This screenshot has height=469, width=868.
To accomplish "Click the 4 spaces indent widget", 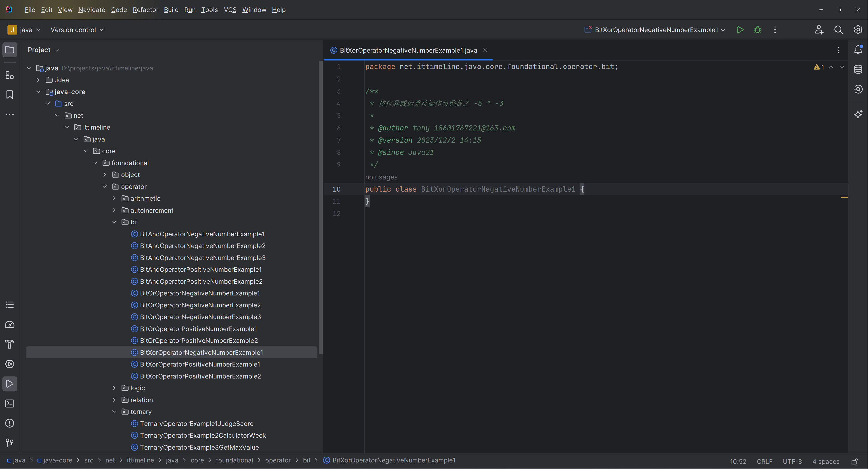I will pyautogui.click(x=826, y=461).
